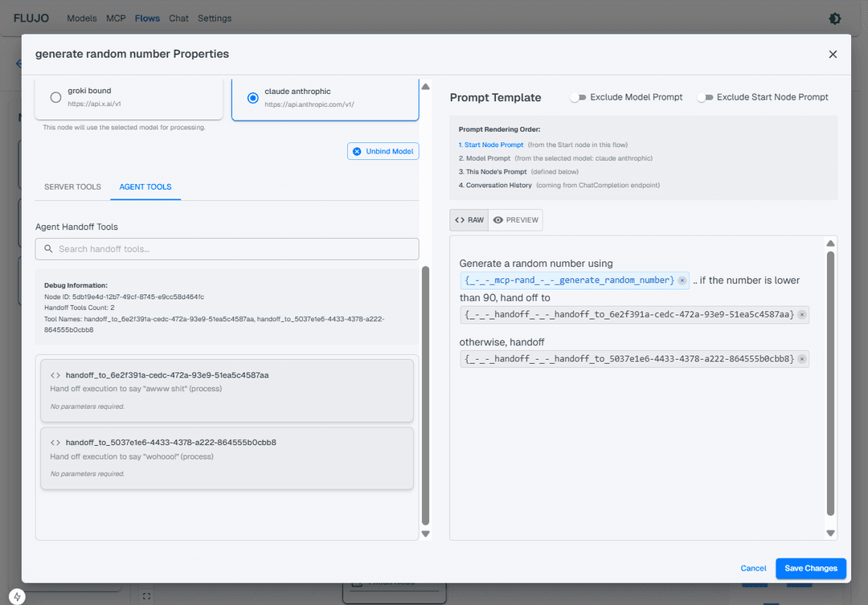Click the code icon beside handoff_to_5037e1e6
Image resolution: width=868 pixels, height=605 pixels.
[55, 442]
